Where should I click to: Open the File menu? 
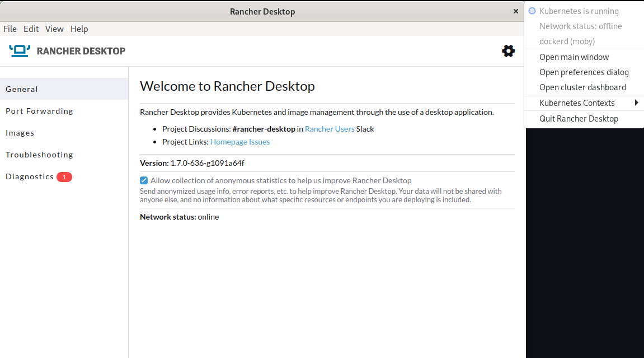tap(10, 29)
